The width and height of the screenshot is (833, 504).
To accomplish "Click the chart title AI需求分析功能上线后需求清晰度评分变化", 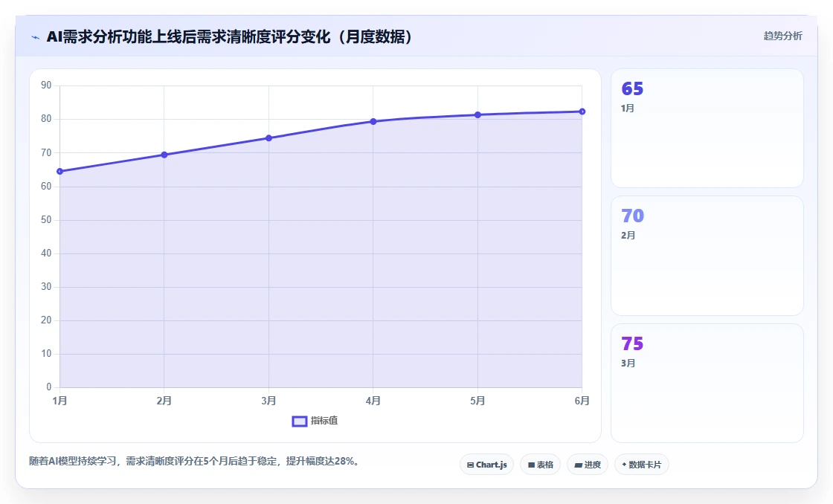I will (230, 37).
